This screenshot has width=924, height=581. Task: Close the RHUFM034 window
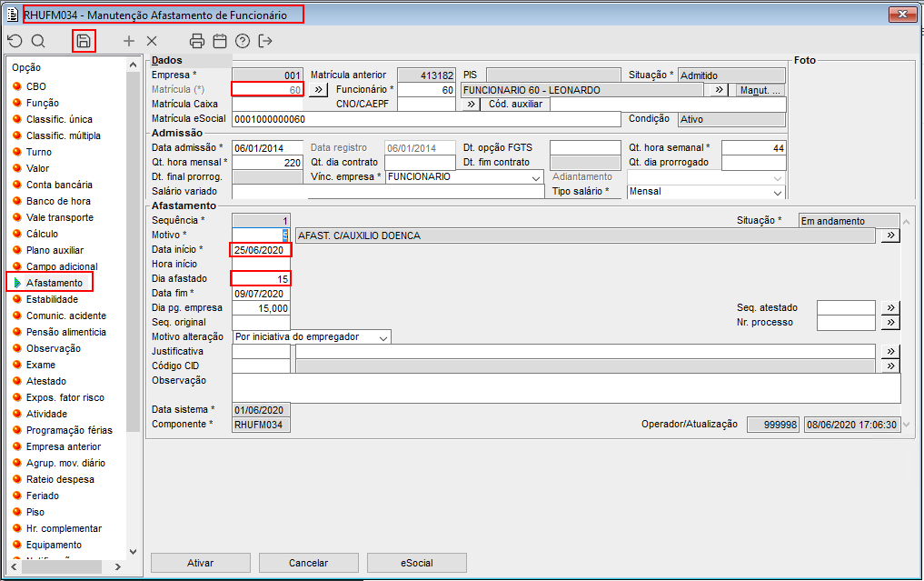[x=902, y=15]
